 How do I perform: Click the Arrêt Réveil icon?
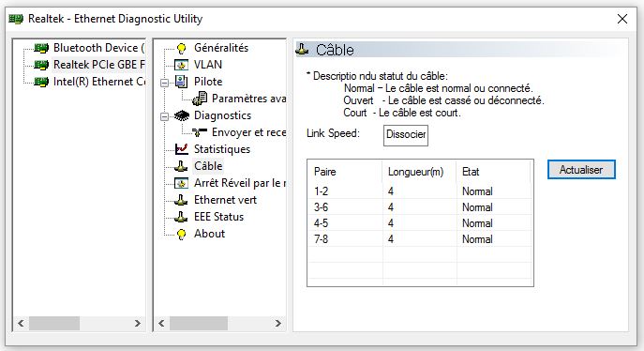pyautogui.click(x=181, y=183)
